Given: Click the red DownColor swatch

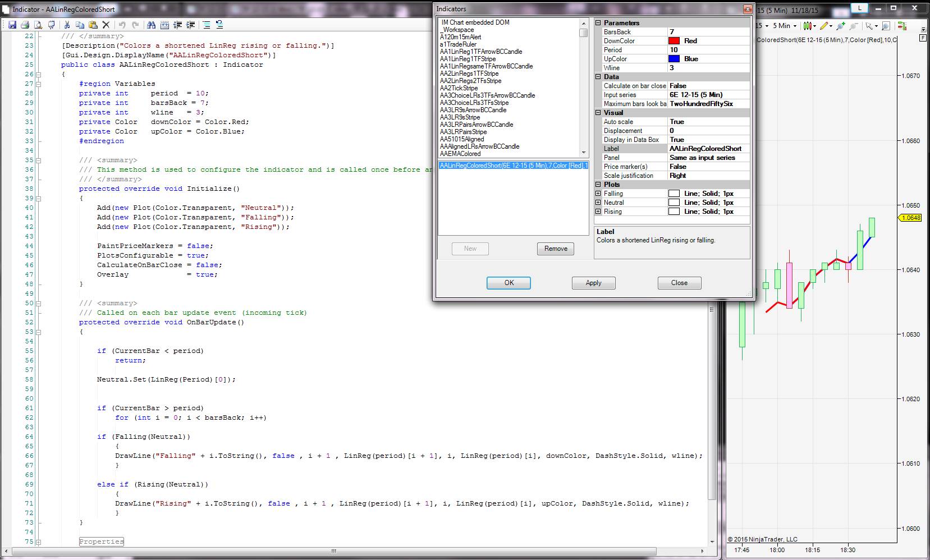Looking at the screenshot, I should tap(674, 41).
